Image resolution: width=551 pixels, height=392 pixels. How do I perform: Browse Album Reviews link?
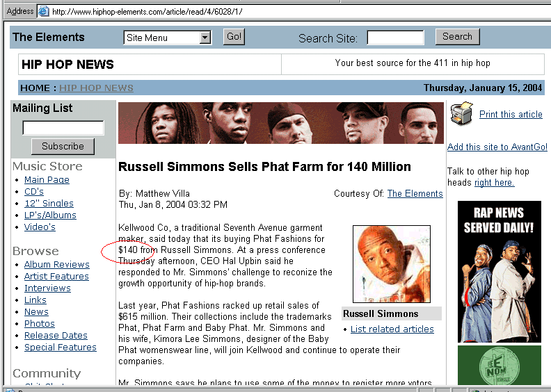pos(57,264)
